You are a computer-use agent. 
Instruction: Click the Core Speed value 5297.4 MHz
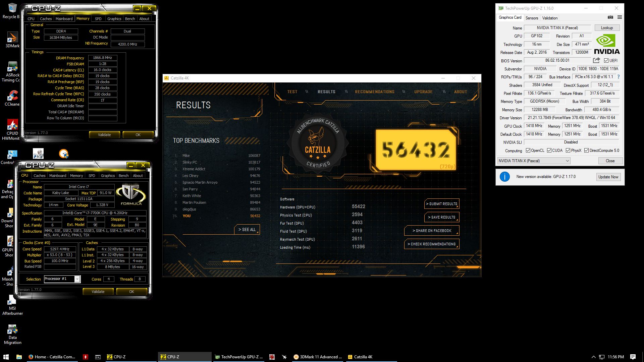[60, 249]
